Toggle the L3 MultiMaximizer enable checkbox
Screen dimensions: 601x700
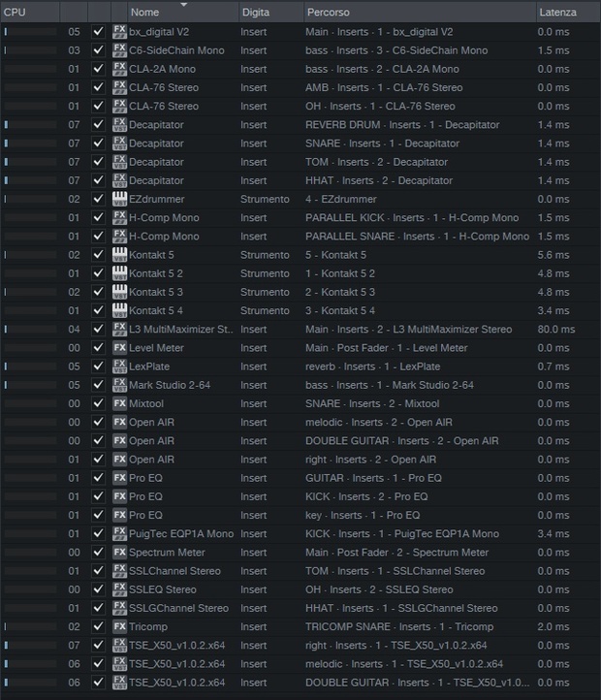[98, 329]
